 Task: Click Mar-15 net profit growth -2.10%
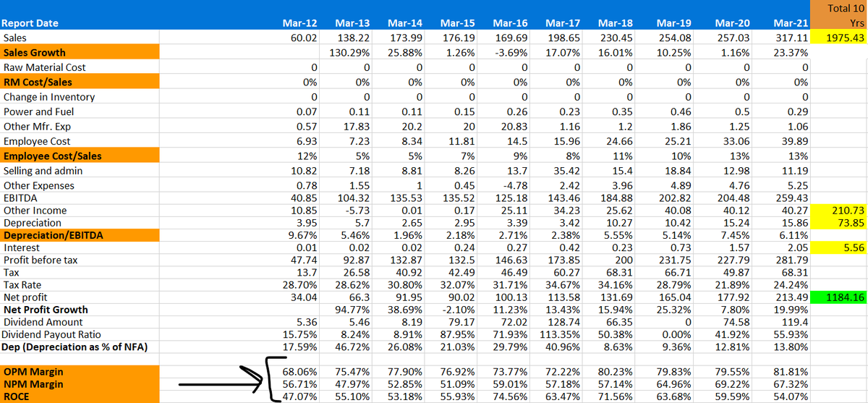coord(457,310)
